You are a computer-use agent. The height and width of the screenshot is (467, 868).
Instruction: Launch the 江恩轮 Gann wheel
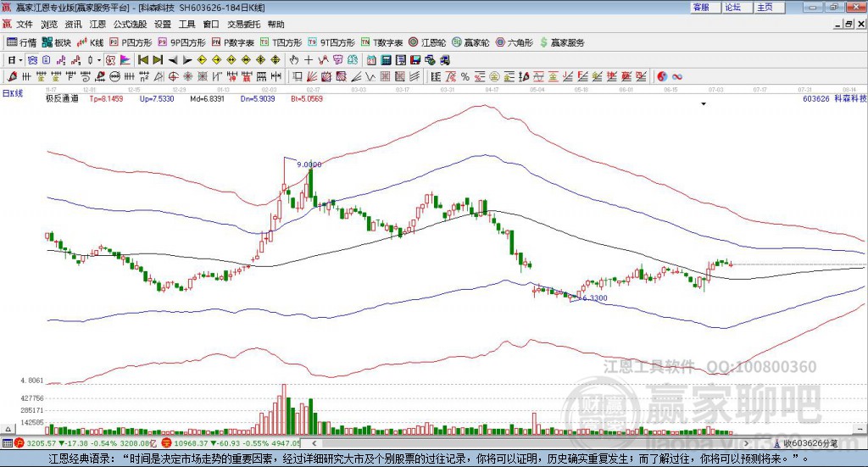pyautogui.click(x=427, y=42)
